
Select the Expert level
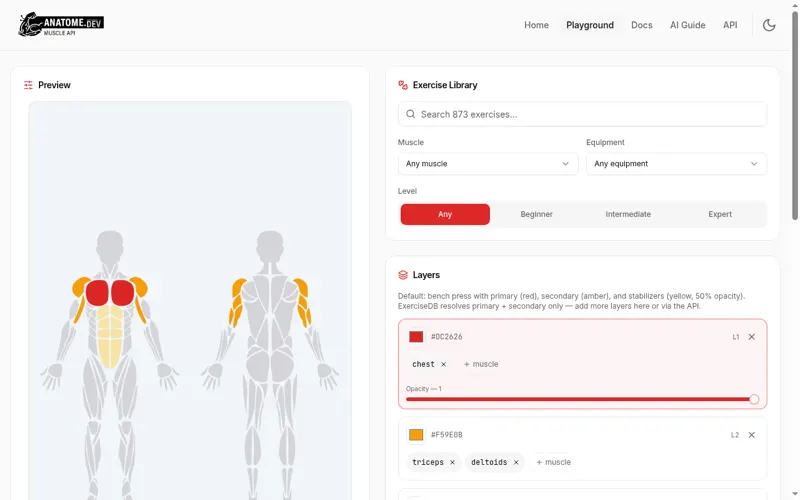(x=720, y=214)
